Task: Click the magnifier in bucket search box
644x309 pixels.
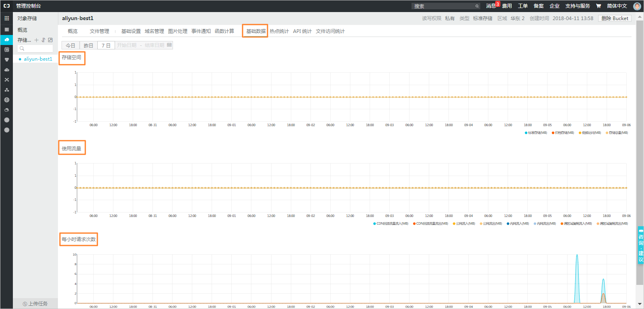Action: (x=22, y=49)
